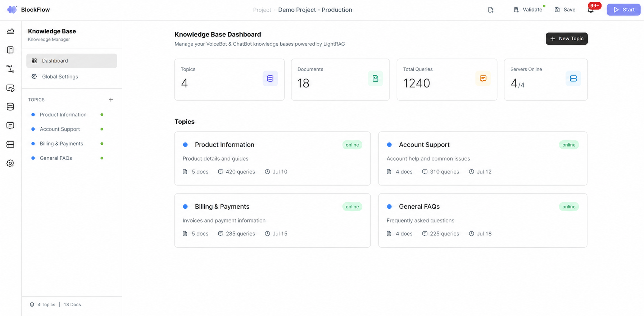Open the settings gear in left rail
Screen dimensions: 644x316
pos(10,163)
